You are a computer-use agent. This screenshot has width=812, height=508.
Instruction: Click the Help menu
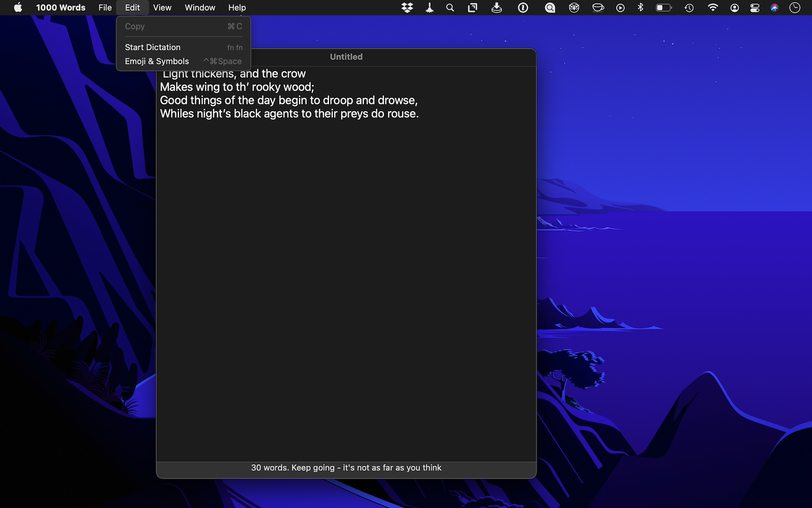237,8
